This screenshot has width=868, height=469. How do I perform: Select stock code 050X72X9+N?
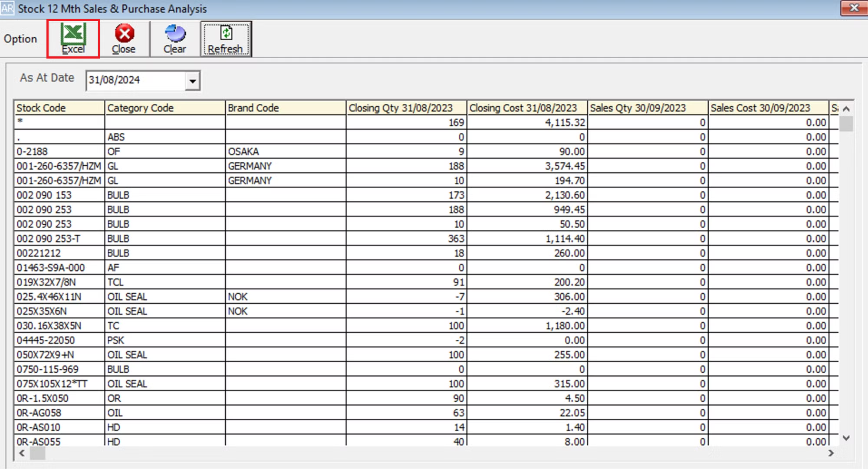click(59, 355)
